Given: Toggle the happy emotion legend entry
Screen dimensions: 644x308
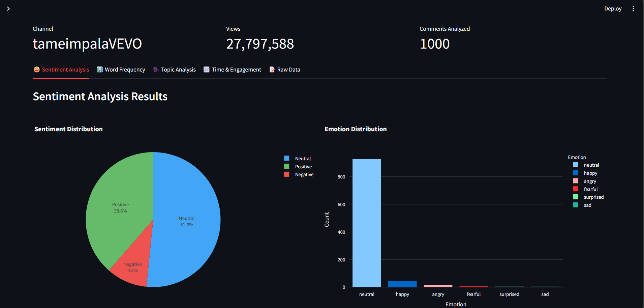Looking at the screenshot, I should [590, 173].
